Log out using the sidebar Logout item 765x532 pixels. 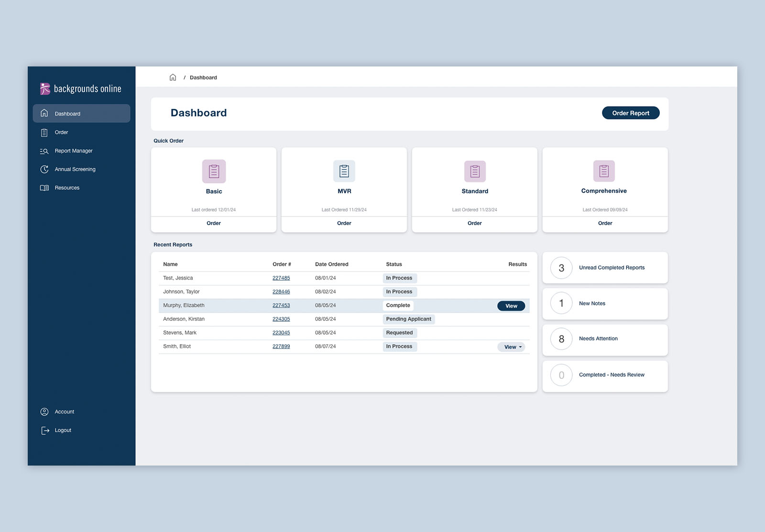[63, 430]
